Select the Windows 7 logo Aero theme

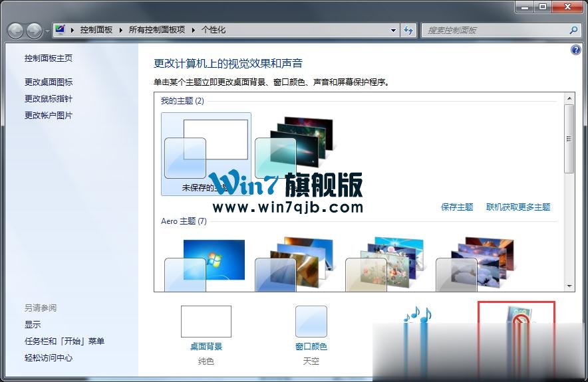[x=205, y=265]
